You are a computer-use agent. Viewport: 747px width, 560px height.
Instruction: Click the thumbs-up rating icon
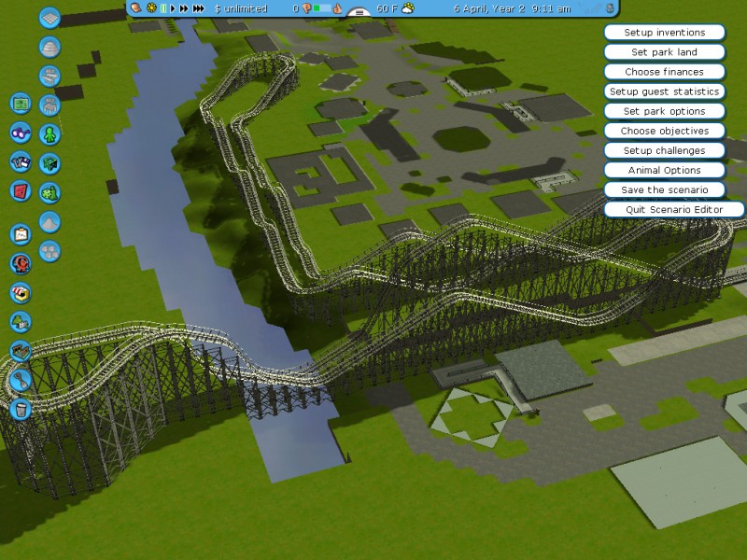(x=337, y=8)
